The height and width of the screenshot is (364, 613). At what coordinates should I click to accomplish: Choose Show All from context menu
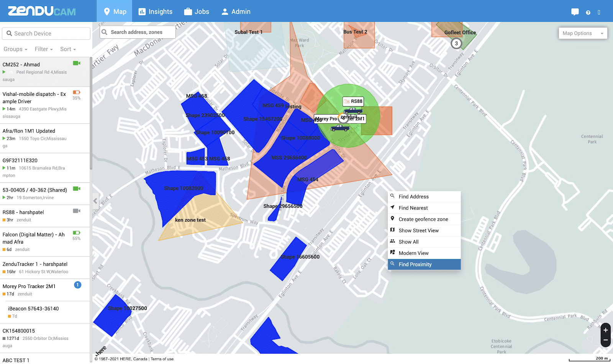424,242
